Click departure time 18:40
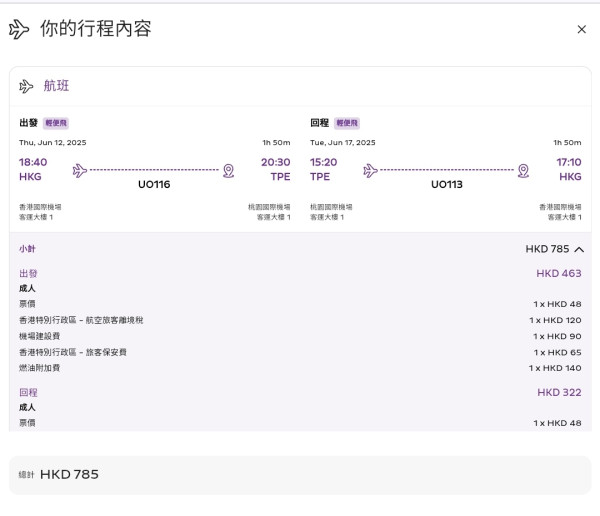 click(x=33, y=162)
